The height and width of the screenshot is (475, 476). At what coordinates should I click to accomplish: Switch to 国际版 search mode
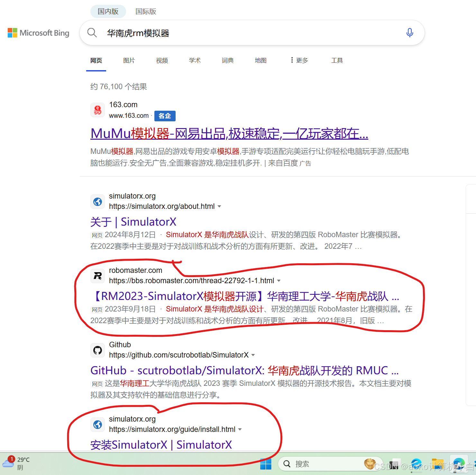tap(146, 12)
